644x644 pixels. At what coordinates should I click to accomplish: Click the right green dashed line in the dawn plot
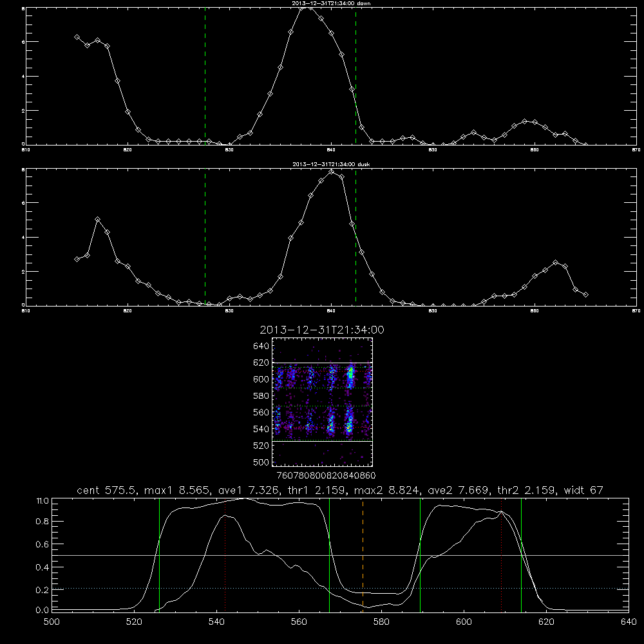[x=355, y=76]
